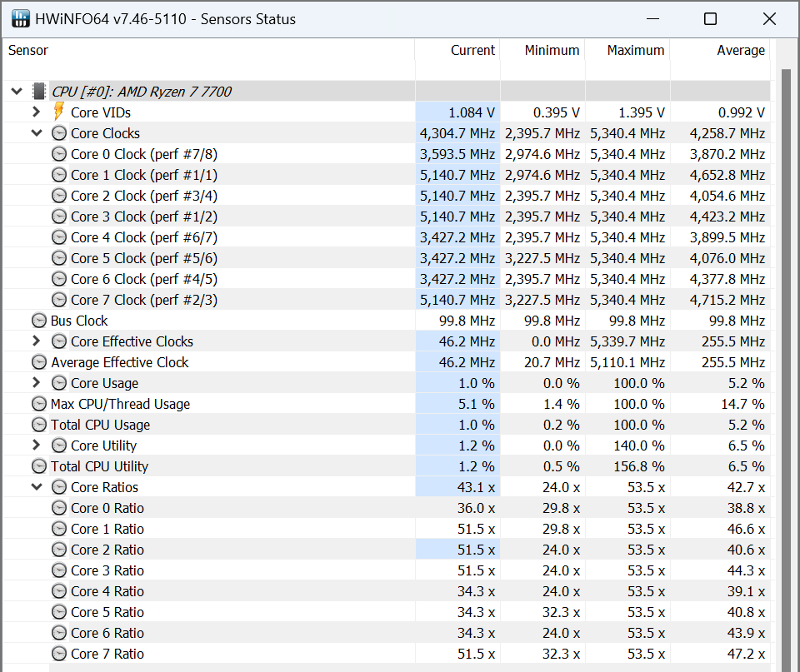Viewport: 800px width, 672px height.
Task: Click Core VIDs minimum value 0.395 V
Action: 557,112
